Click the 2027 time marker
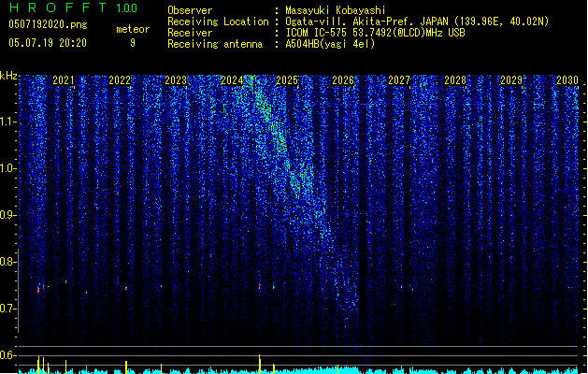This screenshot has height=374, width=588. point(399,80)
